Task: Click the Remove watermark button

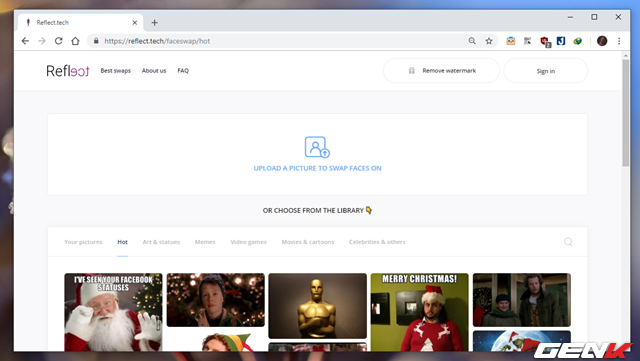Action: pos(441,71)
